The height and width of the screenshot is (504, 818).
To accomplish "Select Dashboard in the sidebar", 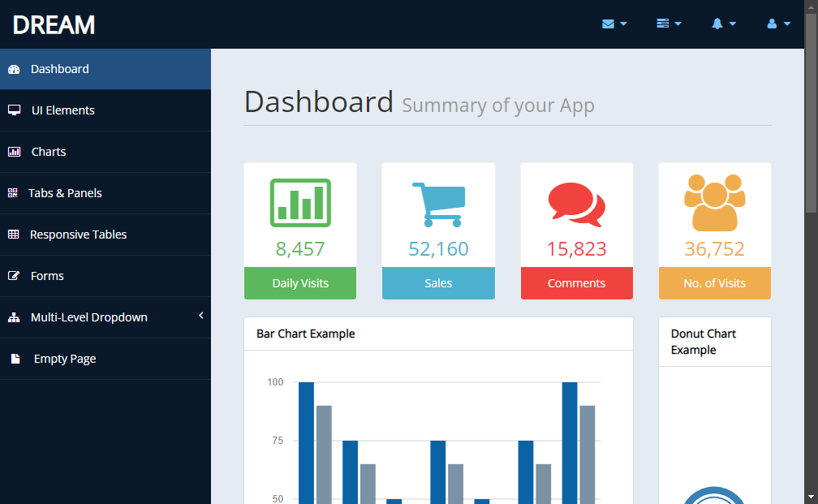I will click(105, 69).
